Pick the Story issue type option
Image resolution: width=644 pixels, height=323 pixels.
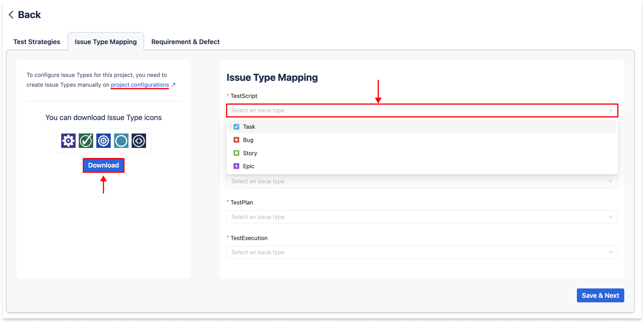250,153
